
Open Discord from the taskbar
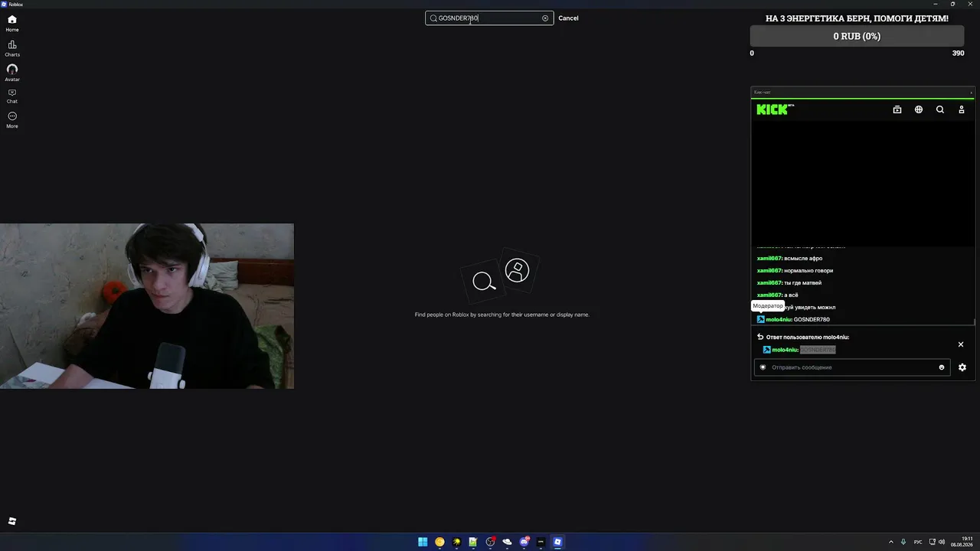click(524, 542)
